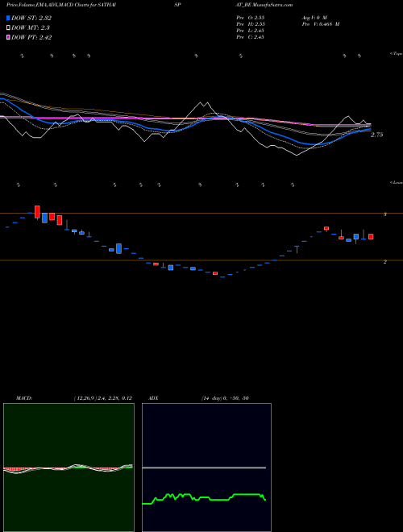Click the green ADX line in ADX panel

click(204, 497)
